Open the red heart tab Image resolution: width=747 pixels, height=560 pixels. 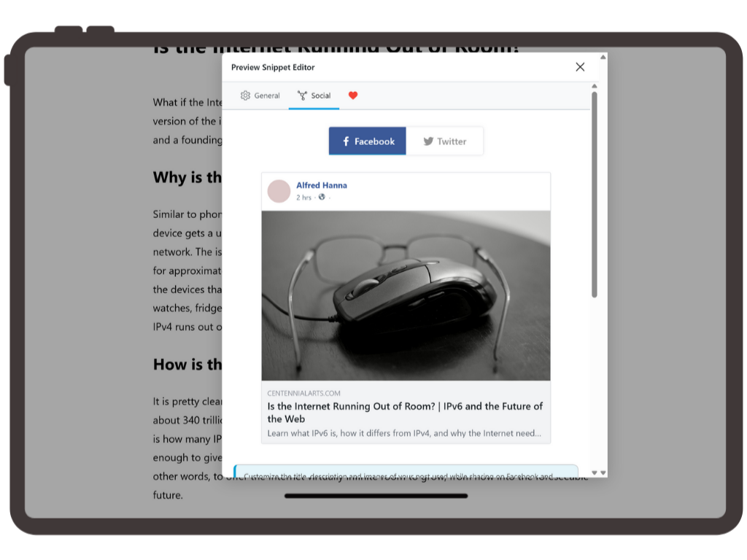[353, 96]
